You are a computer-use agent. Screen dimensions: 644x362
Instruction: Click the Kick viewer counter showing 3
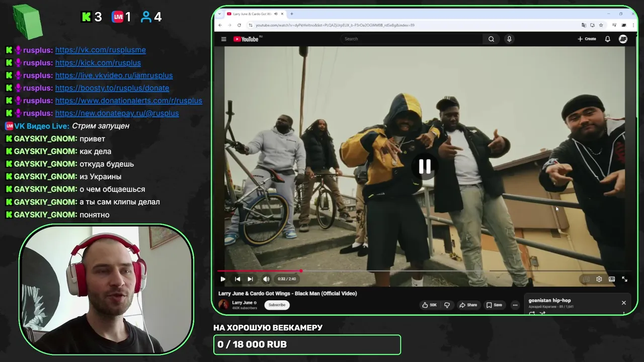pyautogui.click(x=92, y=17)
